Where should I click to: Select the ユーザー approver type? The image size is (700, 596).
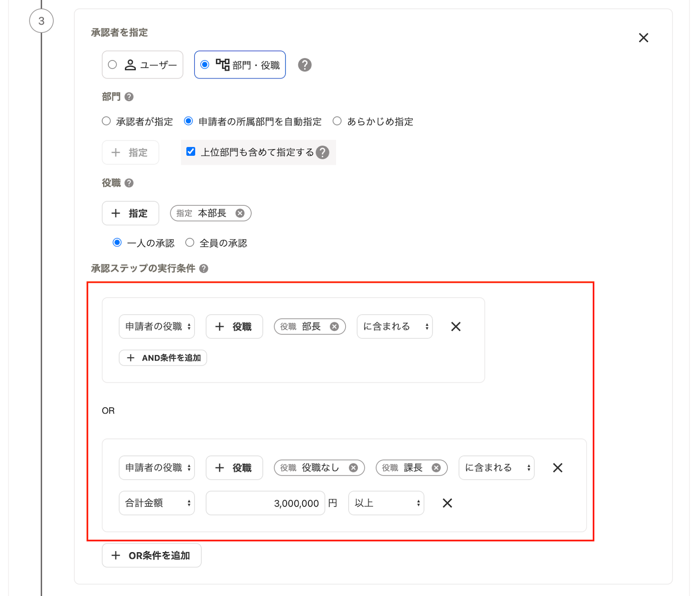click(142, 65)
